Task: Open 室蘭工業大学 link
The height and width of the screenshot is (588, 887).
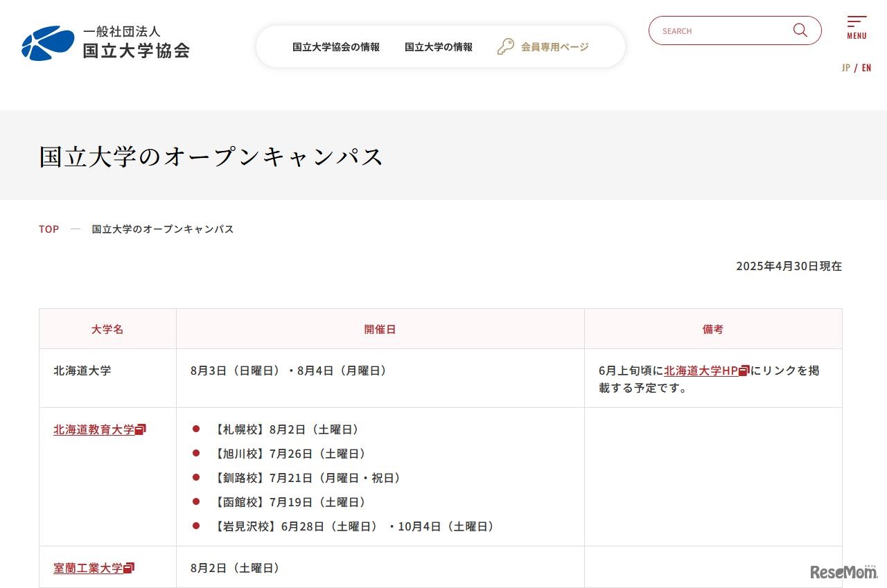Action: click(x=88, y=569)
